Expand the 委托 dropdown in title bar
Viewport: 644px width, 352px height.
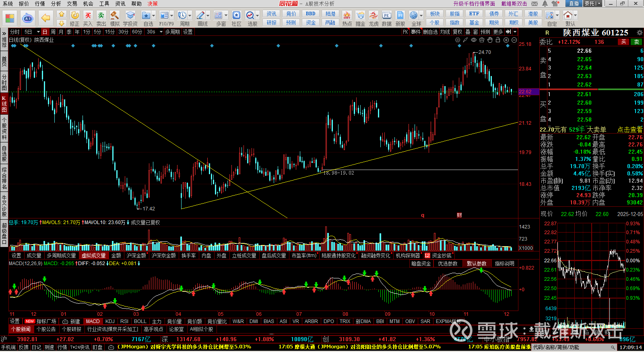599,4
